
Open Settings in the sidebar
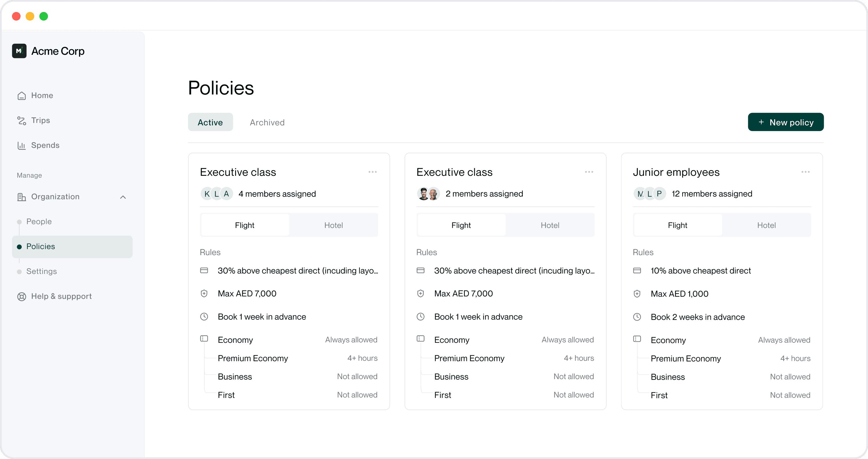pos(41,272)
